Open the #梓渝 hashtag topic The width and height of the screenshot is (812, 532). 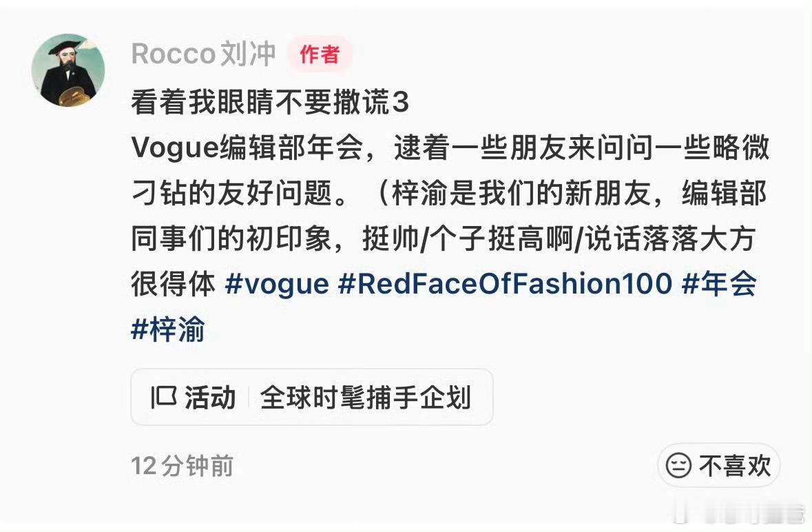coord(168,329)
